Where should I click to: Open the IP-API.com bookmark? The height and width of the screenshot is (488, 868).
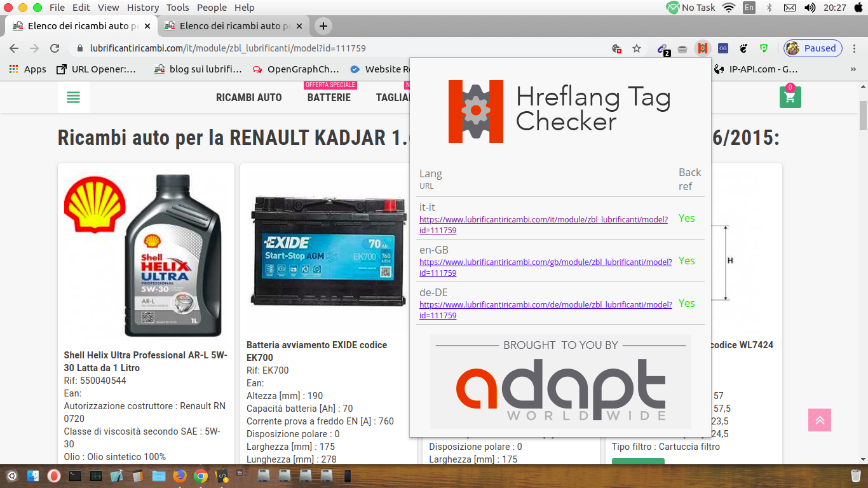[x=756, y=69]
